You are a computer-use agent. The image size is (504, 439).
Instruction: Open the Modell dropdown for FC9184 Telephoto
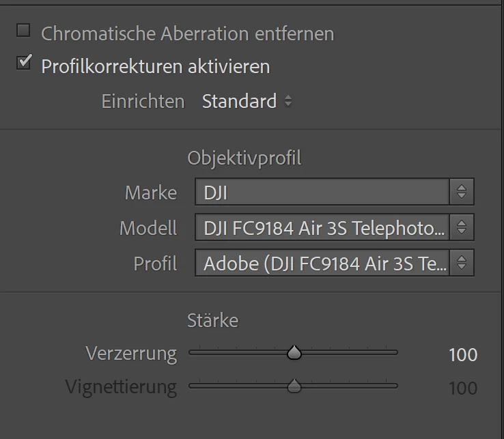pos(322,228)
